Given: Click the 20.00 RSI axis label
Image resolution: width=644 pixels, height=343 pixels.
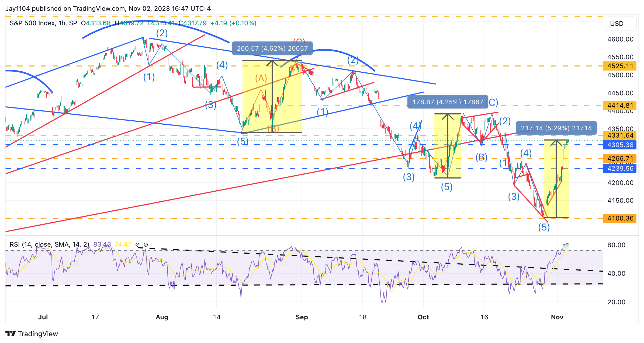Looking at the screenshot, I should (x=616, y=302).
